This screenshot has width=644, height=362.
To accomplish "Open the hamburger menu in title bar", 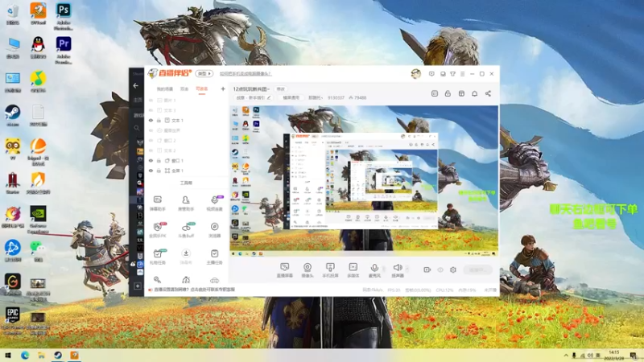I will coord(462,74).
